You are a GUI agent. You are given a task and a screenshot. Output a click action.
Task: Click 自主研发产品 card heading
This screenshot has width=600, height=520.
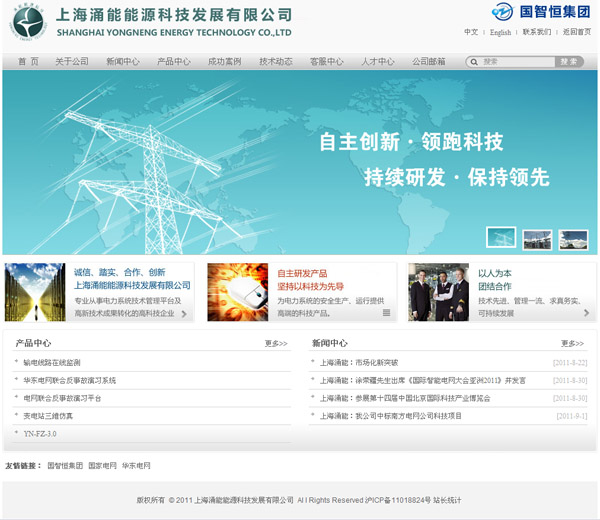pyautogui.click(x=302, y=274)
